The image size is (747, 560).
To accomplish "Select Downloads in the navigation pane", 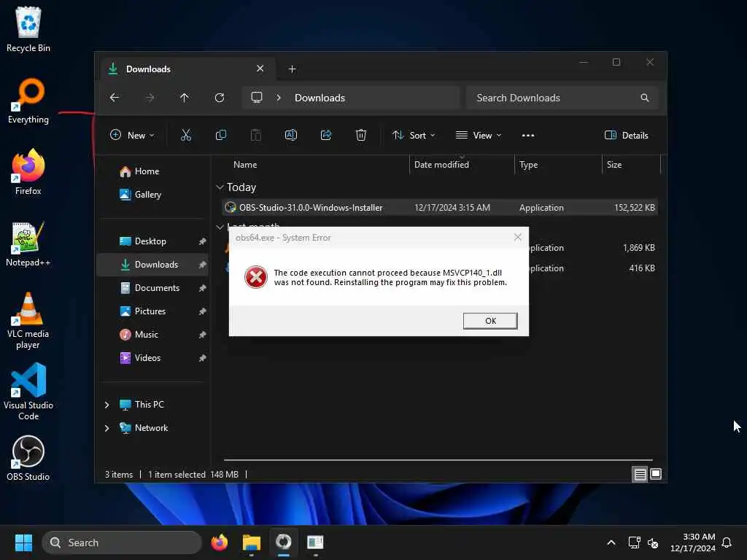I will (152, 264).
